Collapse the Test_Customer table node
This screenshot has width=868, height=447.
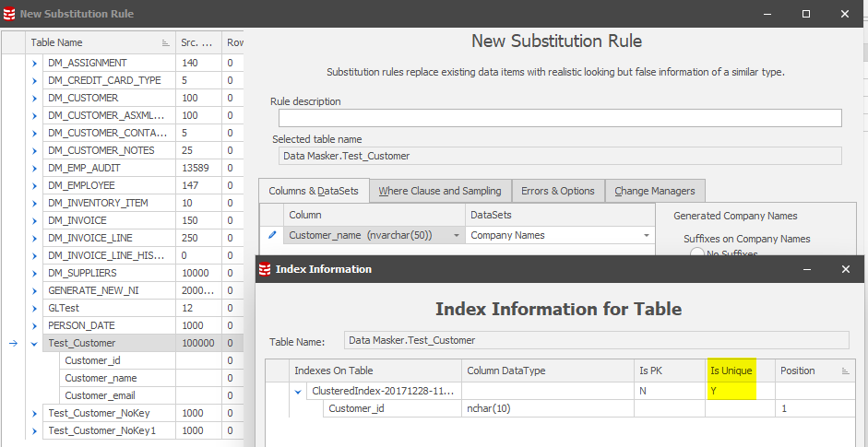[x=35, y=343]
